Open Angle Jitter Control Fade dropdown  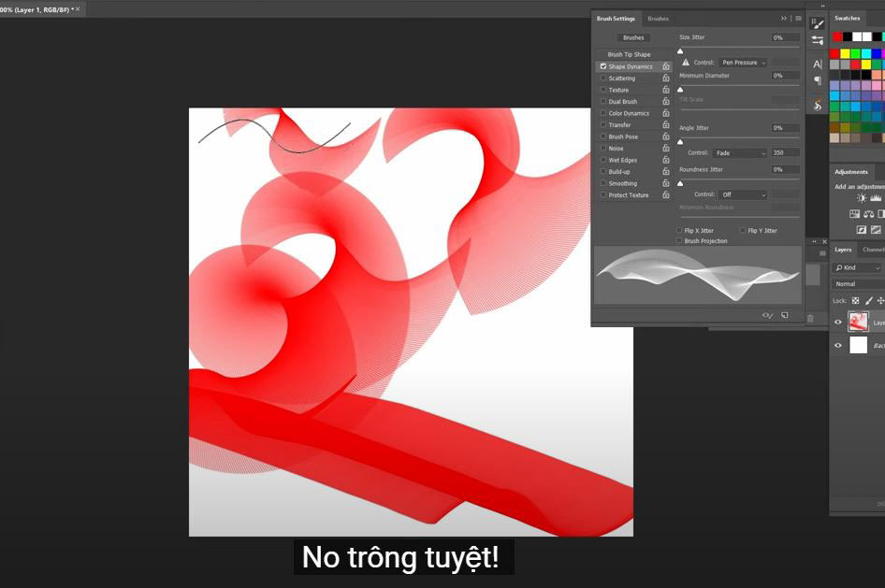[740, 152]
